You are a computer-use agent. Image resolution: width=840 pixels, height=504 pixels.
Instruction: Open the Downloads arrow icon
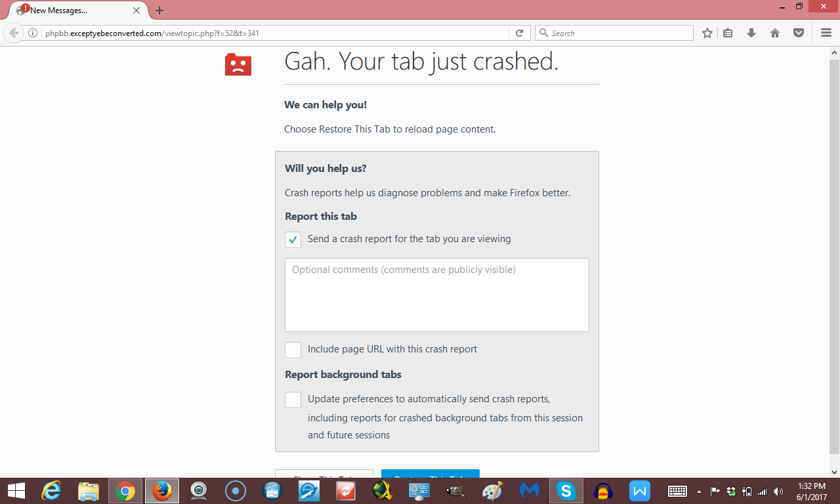[751, 33]
